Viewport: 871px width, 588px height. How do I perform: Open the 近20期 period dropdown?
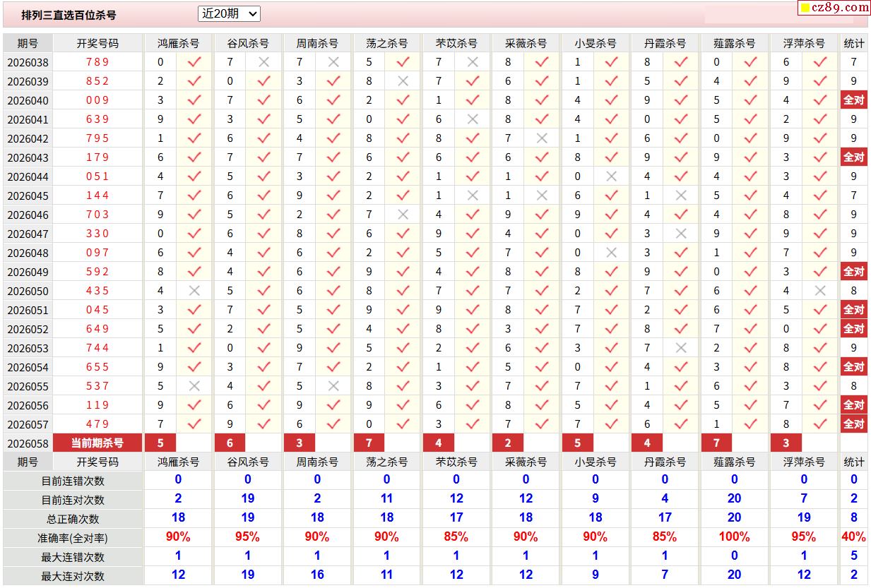(x=230, y=13)
